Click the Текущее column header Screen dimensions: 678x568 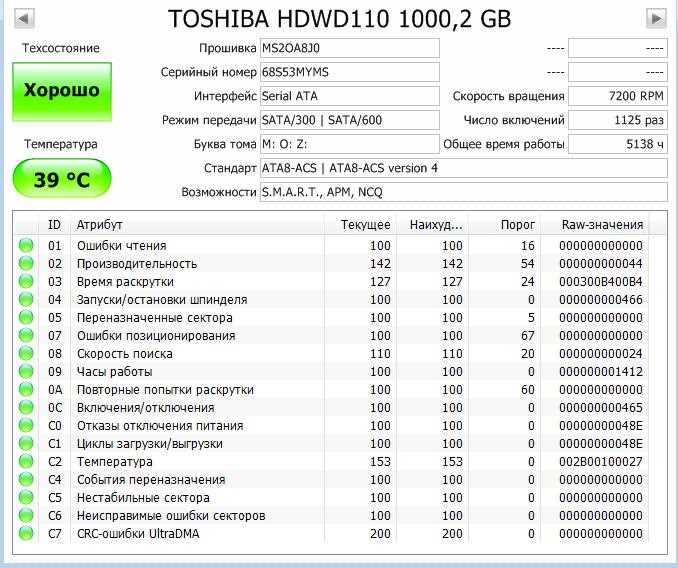coord(365,224)
